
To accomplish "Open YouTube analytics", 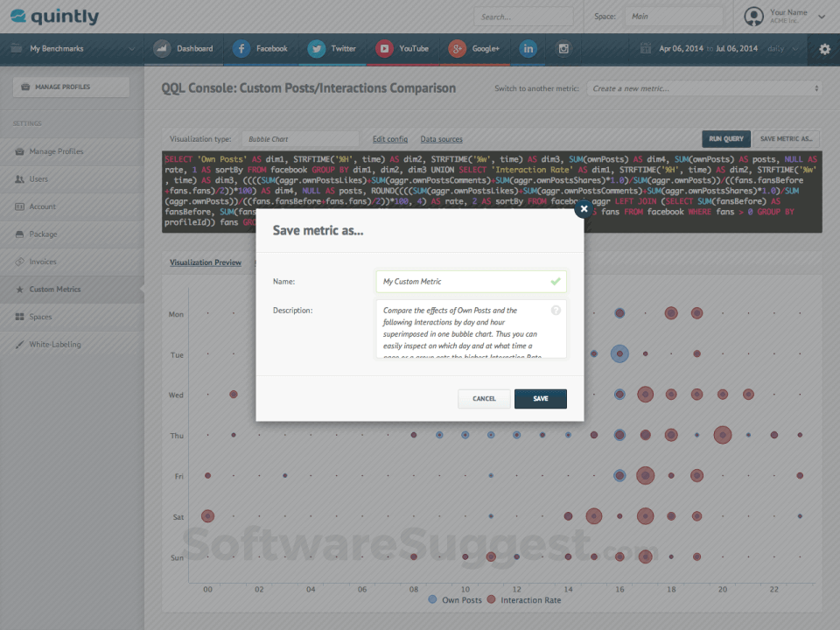I will (x=402, y=50).
